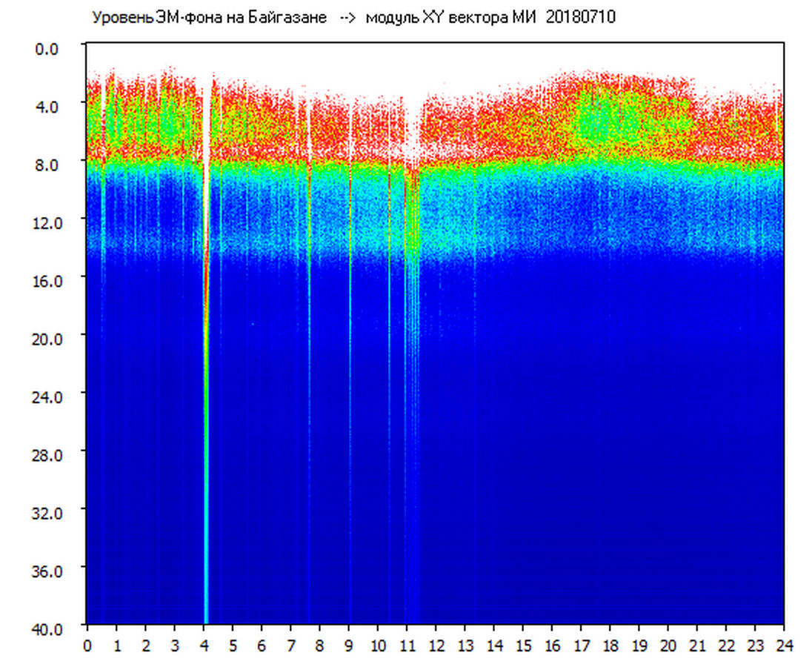Click the date 20180710 in the title
Image resolution: width=812 pixels, height=667 pixels.
coord(580,18)
